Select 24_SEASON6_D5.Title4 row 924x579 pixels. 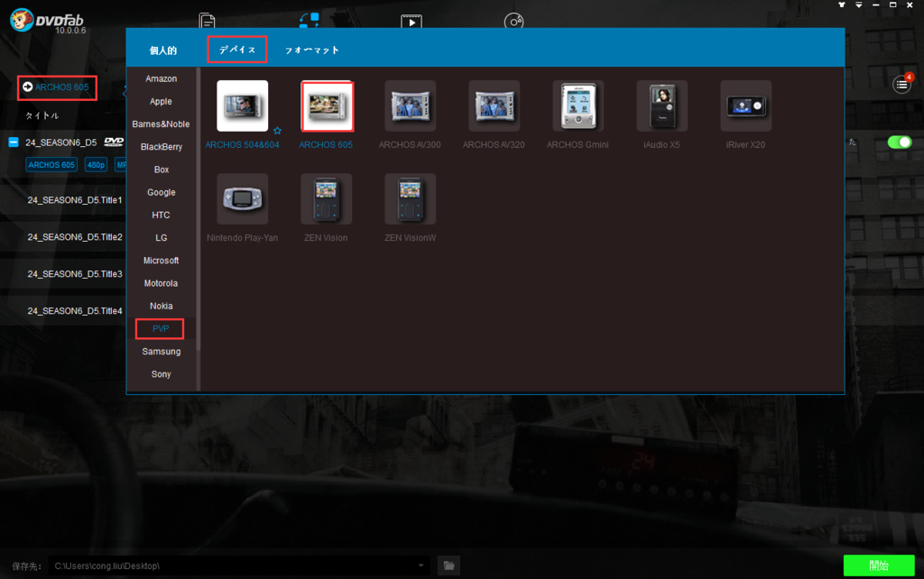click(x=75, y=310)
